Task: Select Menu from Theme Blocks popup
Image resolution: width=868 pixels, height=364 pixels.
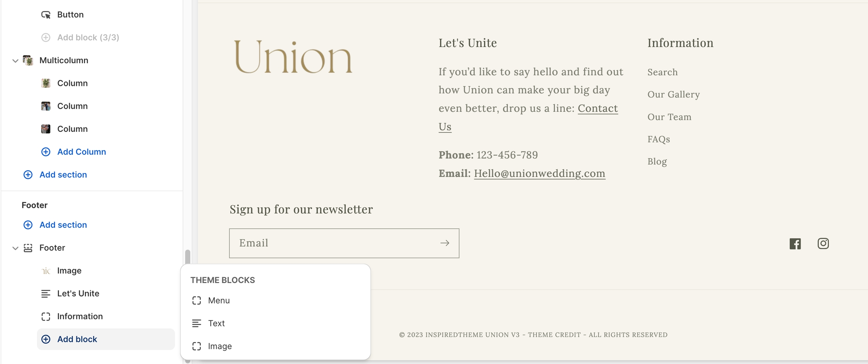Action: [219, 300]
